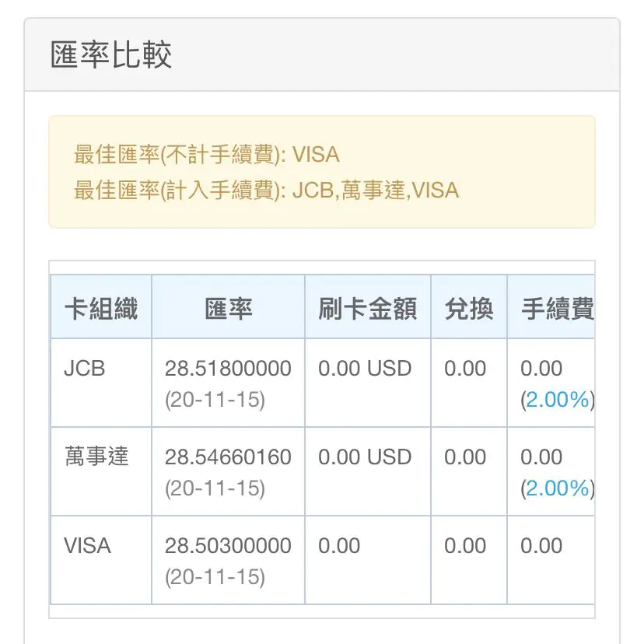Image resolution: width=644 pixels, height=644 pixels.
Task: Open the 2.00% fee link for 萬事達
Action: click(x=557, y=488)
